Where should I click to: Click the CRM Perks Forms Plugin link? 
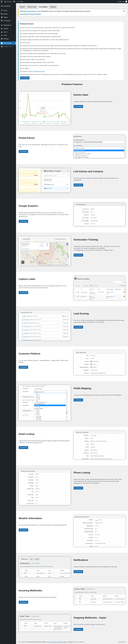coord(28,11)
